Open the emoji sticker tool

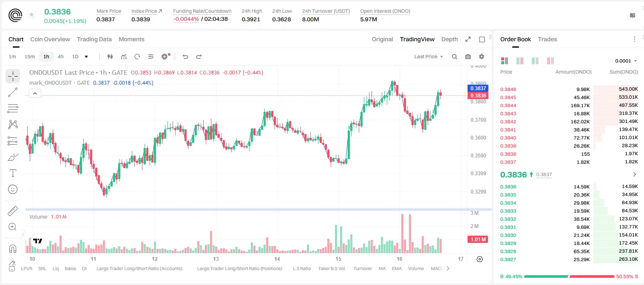13,189
